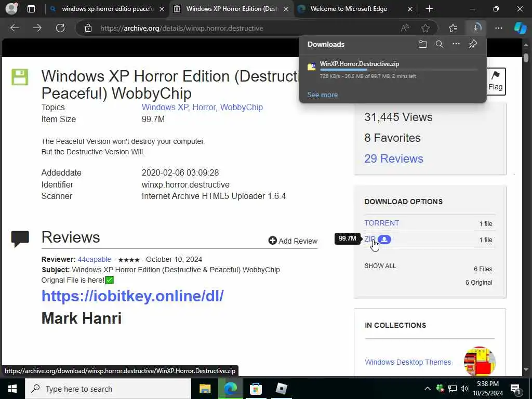This screenshot has height=399, width=532.
Task: Open the tab actions menu icon
Action: click(31, 9)
